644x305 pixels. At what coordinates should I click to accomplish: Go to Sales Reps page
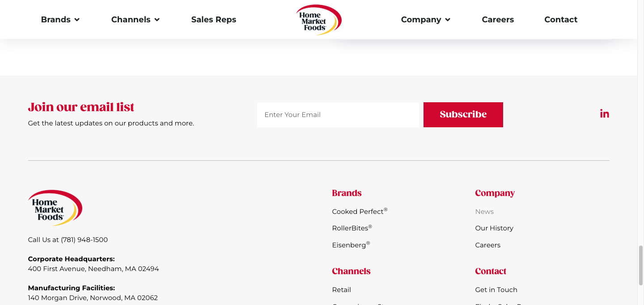(213, 20)
